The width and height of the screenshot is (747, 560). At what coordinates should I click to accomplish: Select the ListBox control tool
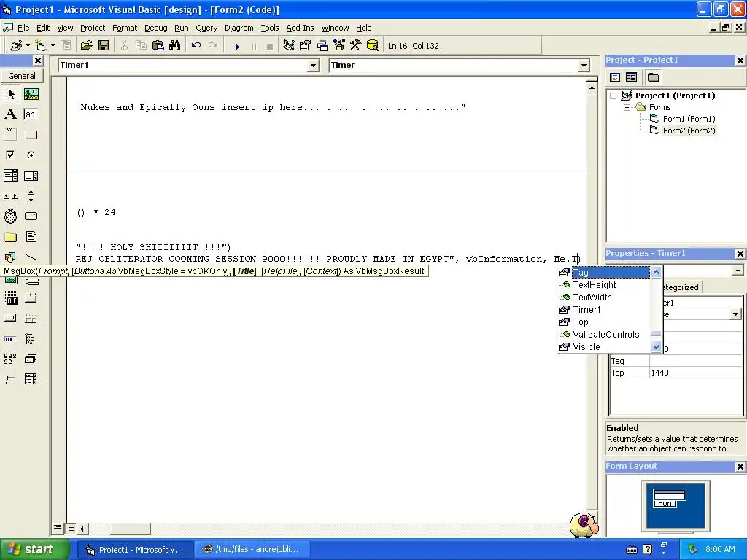(31, 176)
